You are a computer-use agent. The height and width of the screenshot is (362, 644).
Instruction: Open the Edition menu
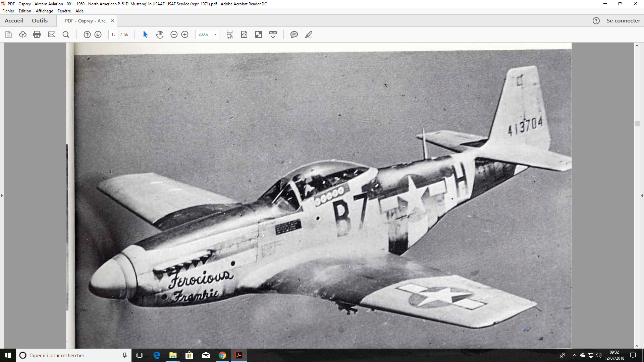(x=25, y=11)
